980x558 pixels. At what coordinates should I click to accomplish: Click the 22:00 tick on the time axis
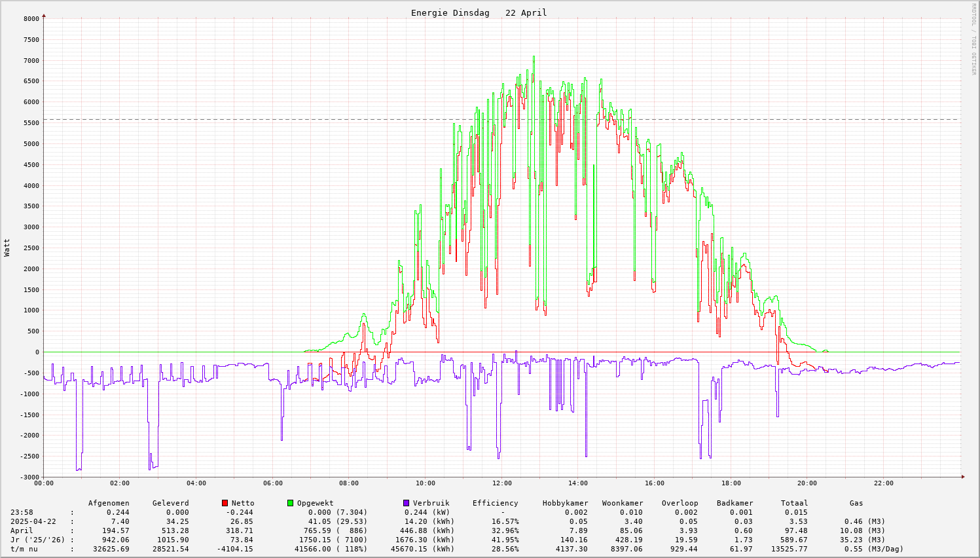click(883, 483)
